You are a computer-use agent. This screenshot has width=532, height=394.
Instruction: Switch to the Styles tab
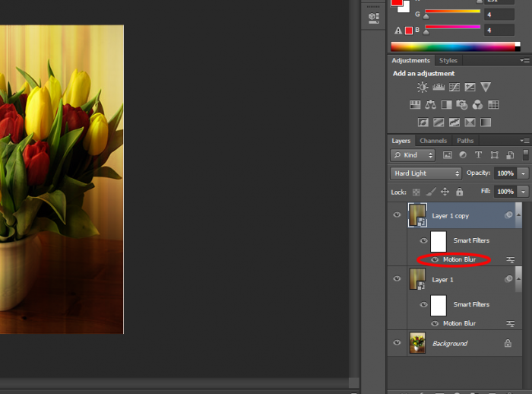448,60
